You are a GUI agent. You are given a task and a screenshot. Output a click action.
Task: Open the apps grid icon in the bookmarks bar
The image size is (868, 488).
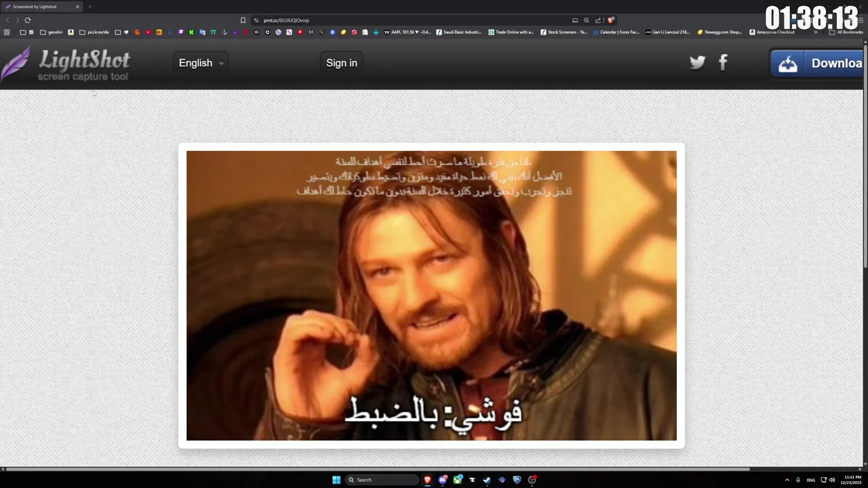coord(7,32)
